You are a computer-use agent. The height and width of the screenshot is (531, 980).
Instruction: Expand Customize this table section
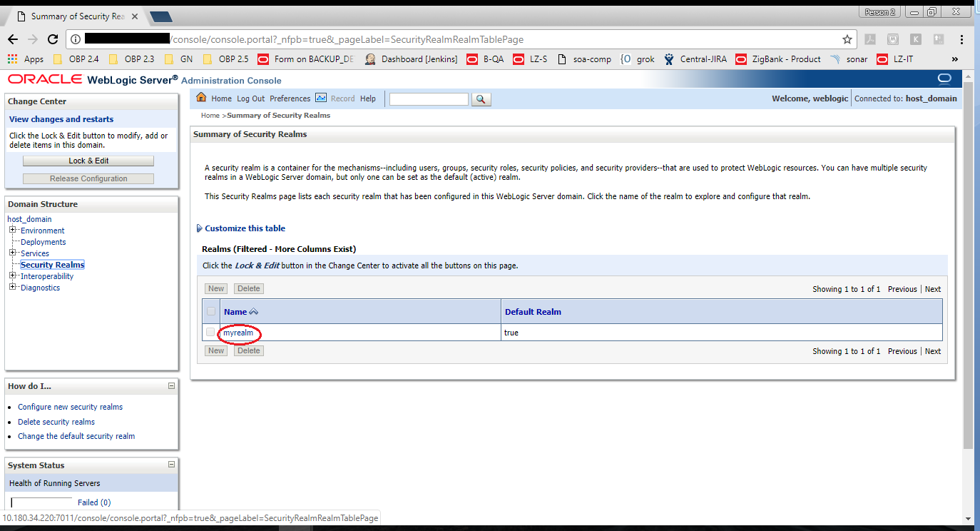[240, 228]
